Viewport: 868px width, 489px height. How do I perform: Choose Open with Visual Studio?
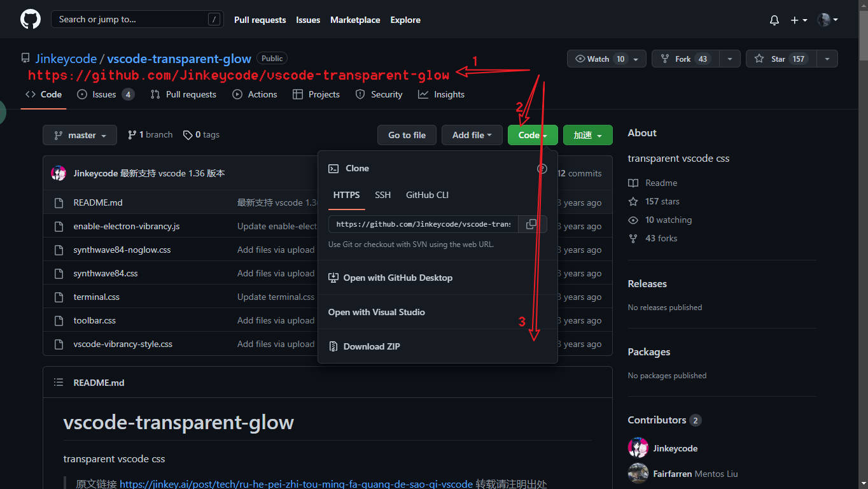438,312
